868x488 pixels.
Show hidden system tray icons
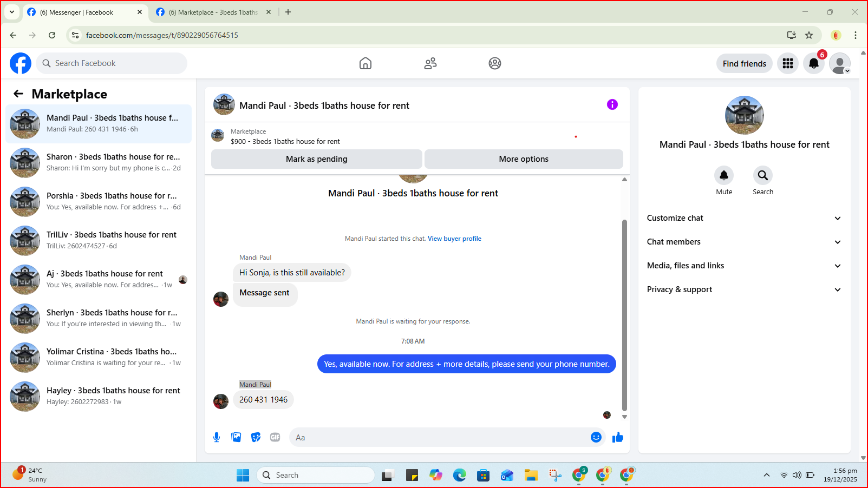pyautogui.click(x=766, y=475)
